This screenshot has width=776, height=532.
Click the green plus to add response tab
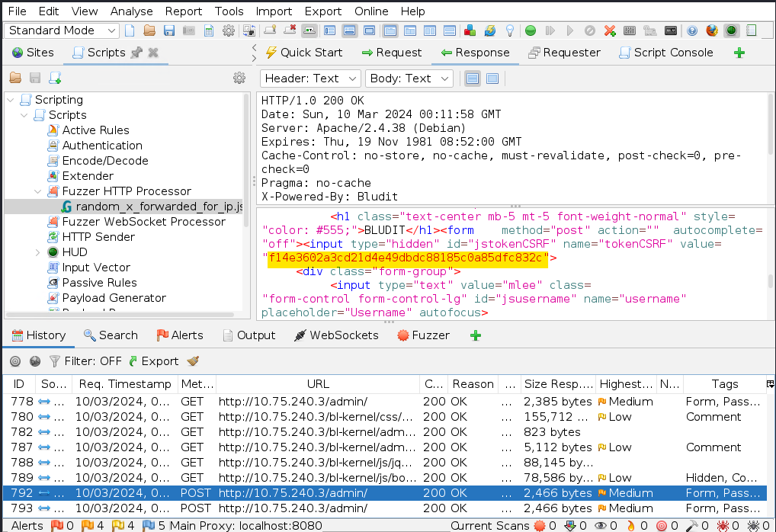[739, 53]
